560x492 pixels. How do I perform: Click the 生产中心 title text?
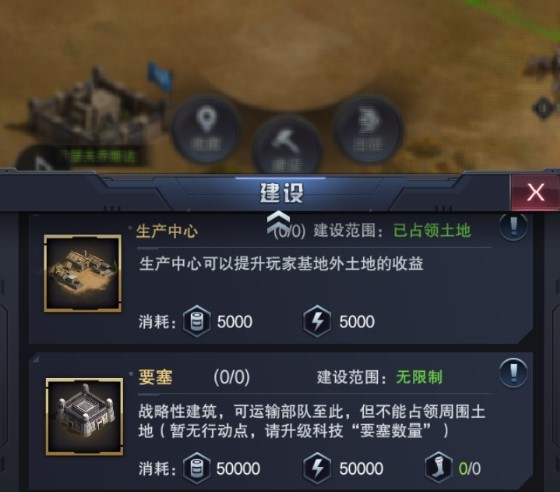(x=167, y=231)
